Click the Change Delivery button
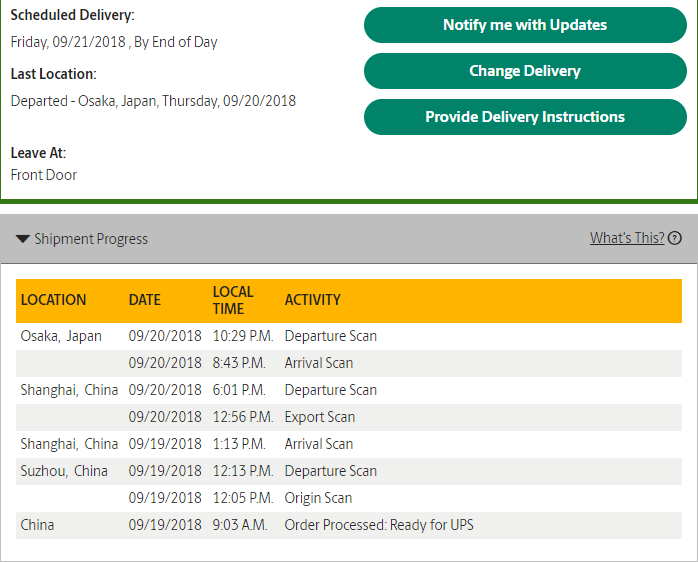This screenshot has width=698, height=562. 525,71
